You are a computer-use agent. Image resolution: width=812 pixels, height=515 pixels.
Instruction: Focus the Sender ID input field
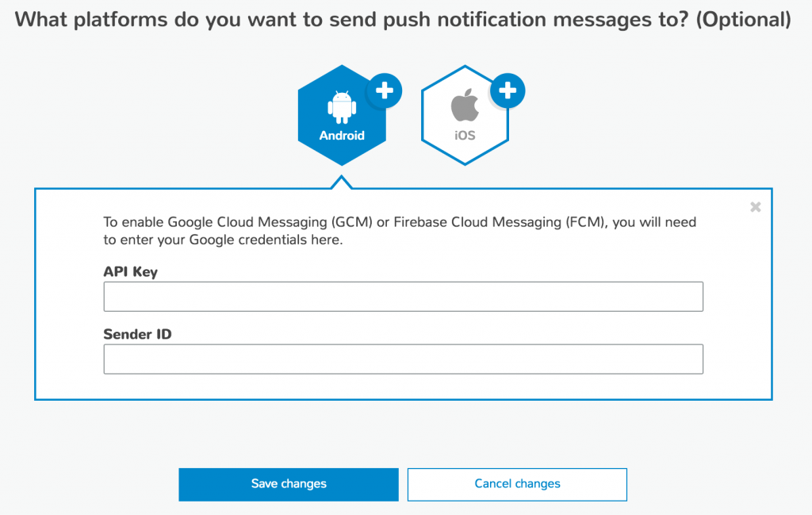[x=404, y=359]
